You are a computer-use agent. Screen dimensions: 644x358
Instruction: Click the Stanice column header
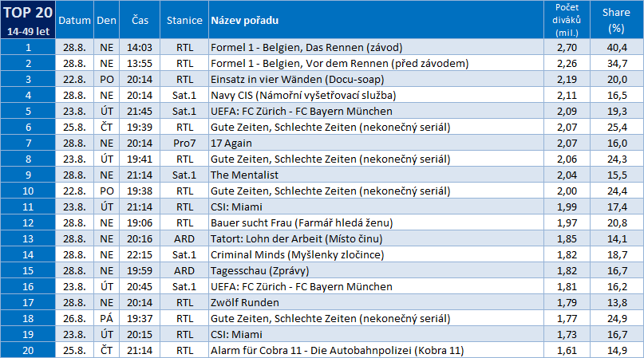pos(184,20)
